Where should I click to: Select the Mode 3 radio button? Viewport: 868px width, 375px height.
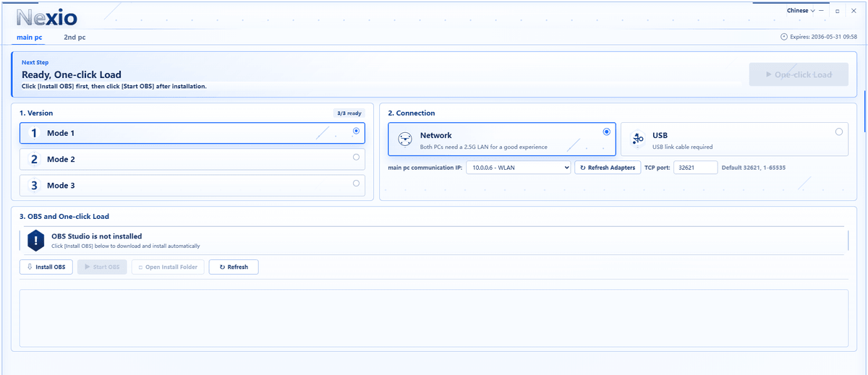tap(356, 183)
